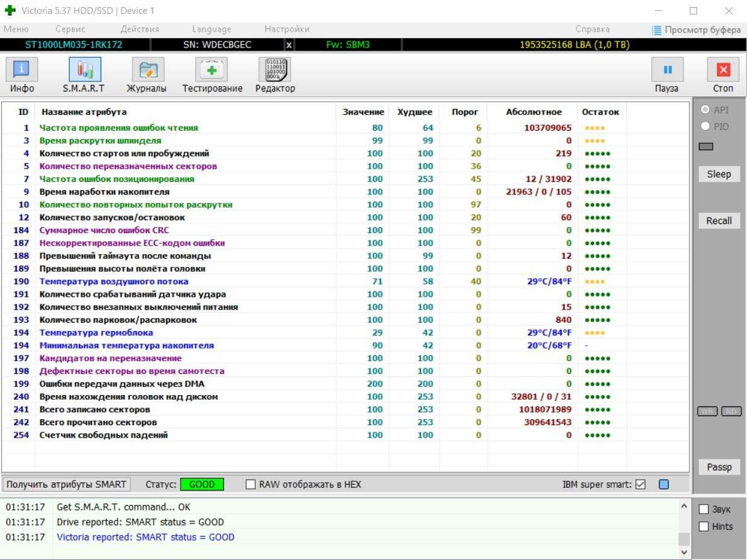Select the row Температура воздушного потока
This screenshot has height=560, width=747.
pyautogui.click(x=345, y=281)
